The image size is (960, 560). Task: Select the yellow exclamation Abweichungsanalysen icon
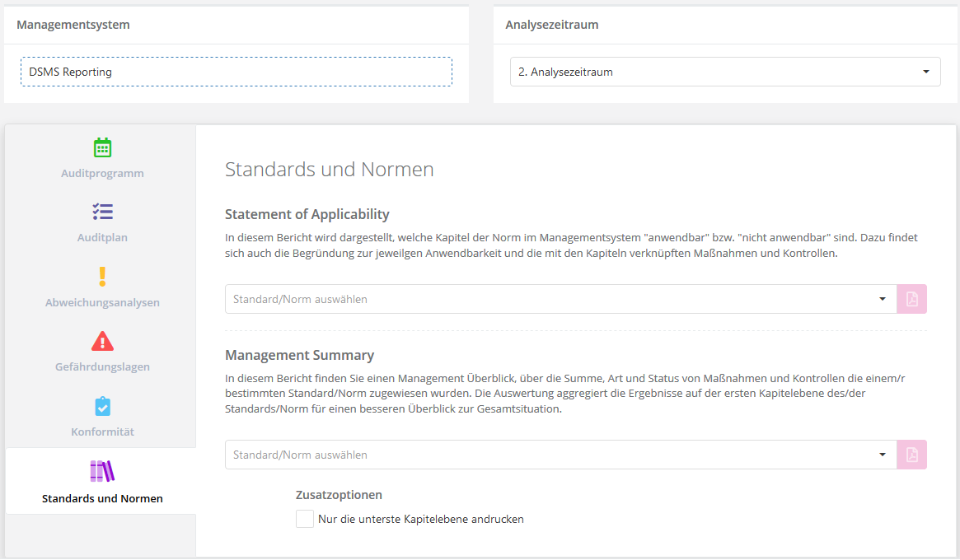[x=102, y=277]
